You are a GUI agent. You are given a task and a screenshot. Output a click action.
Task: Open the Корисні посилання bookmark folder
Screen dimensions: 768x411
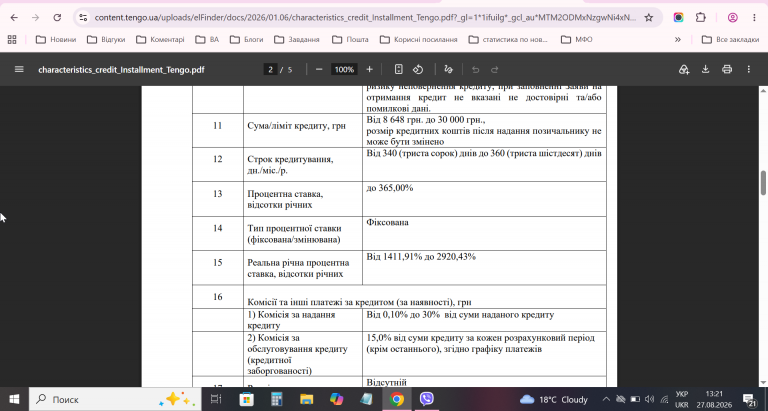419,40
